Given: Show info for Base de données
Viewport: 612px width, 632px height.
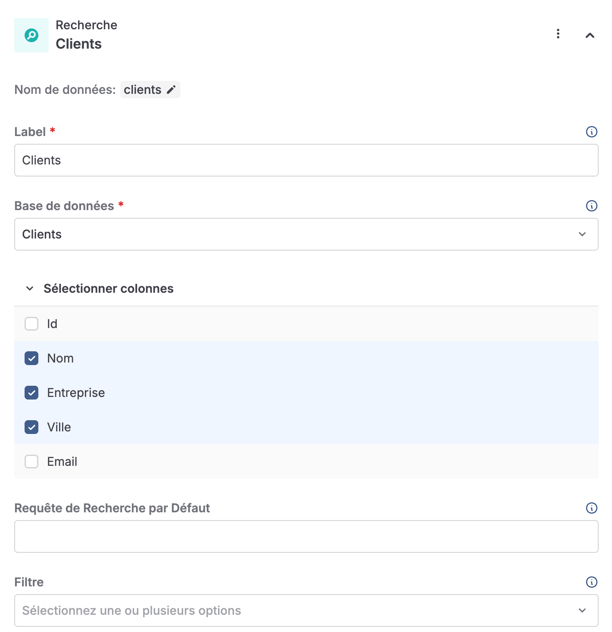Looking at the screenshot, I should point(591,206).
